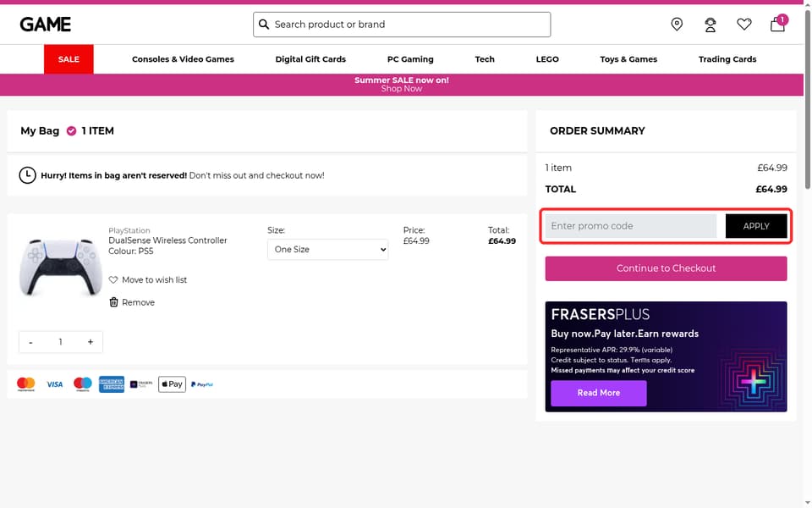Remove the DualSense controller from bag
The height and width of the screenshot is (508, 812).
click(132, 302)
